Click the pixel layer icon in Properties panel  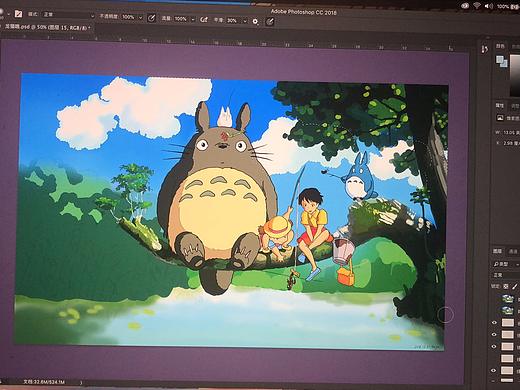click(500, 117)
